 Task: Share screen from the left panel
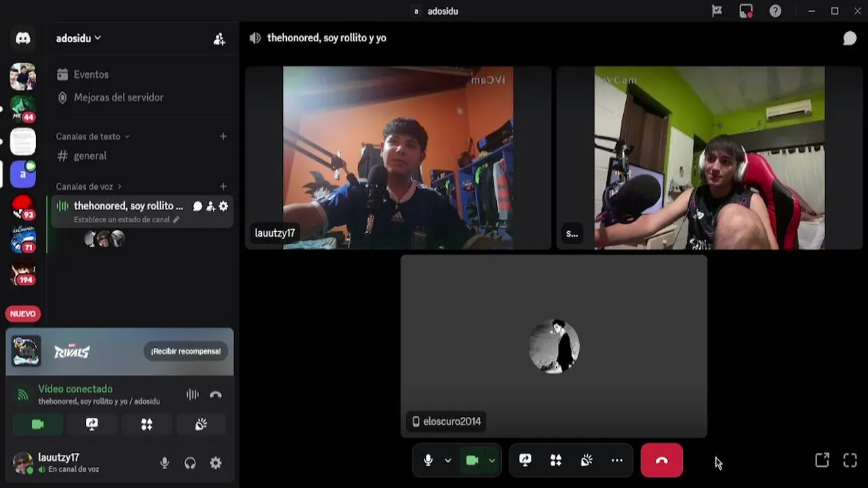92,424
